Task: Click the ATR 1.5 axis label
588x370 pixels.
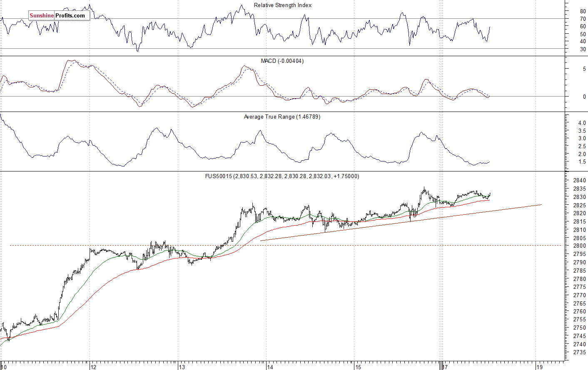Action: (582, 162)
